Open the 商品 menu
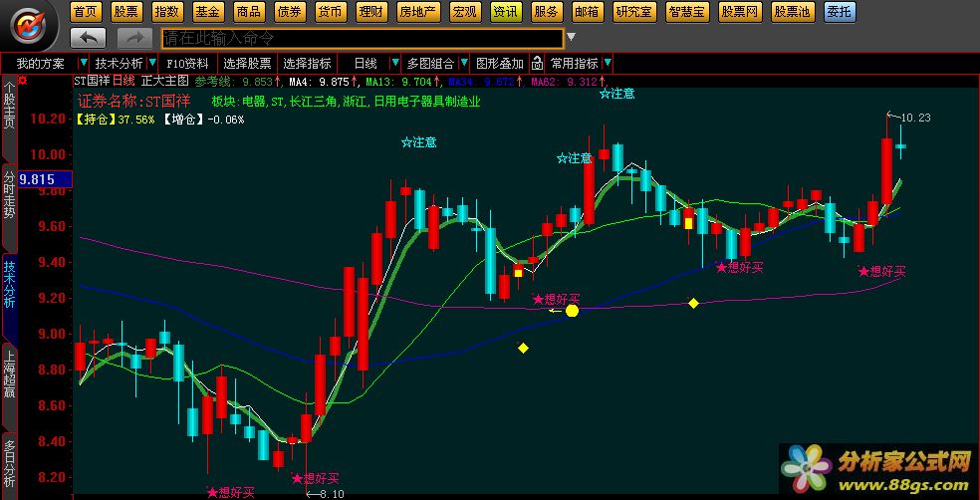 pos(249,12)
